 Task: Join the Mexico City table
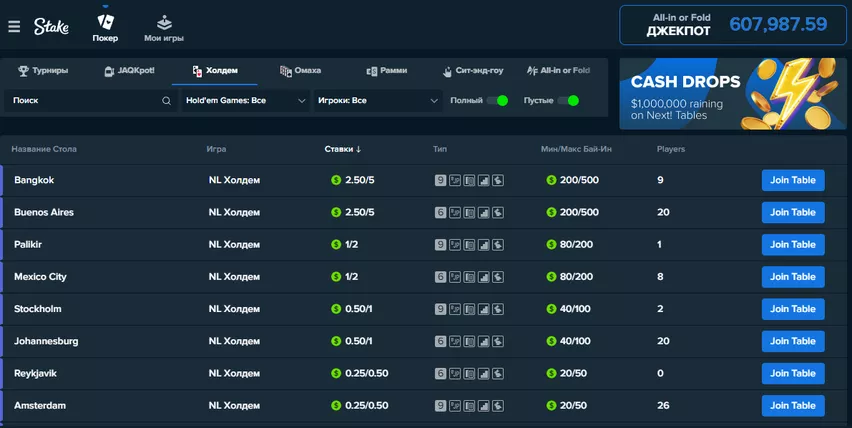pyautogui.click(x=793, y=277)
